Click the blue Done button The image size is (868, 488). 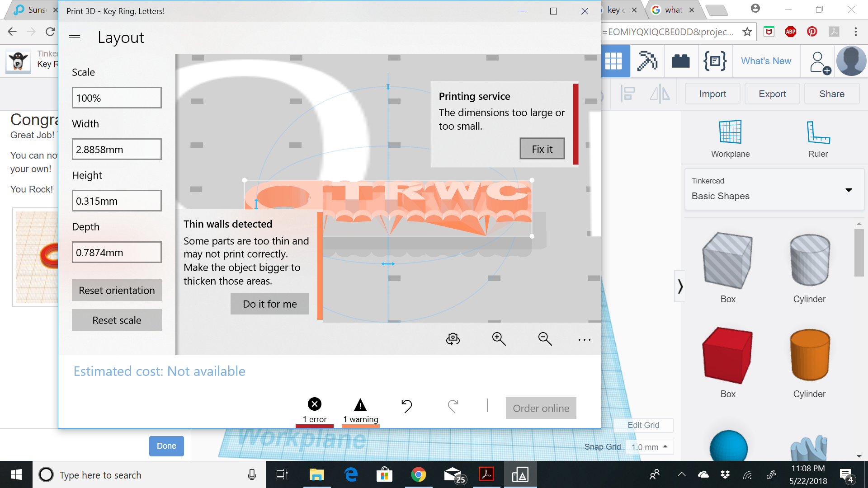point(166,446)
